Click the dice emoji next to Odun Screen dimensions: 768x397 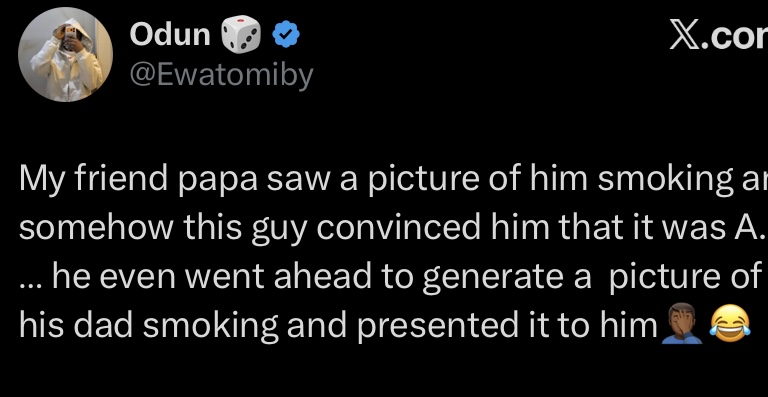pos(241,35)
